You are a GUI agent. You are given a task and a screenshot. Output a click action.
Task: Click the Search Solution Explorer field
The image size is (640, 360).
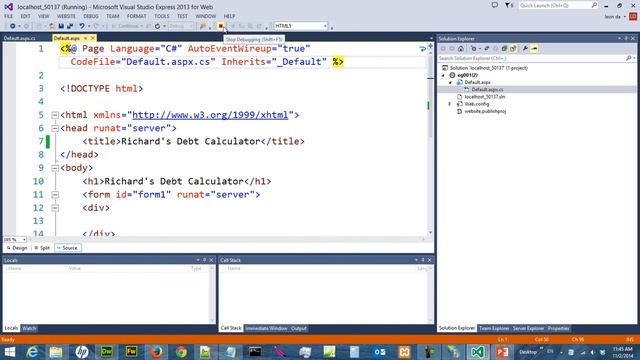pos(533,58)
